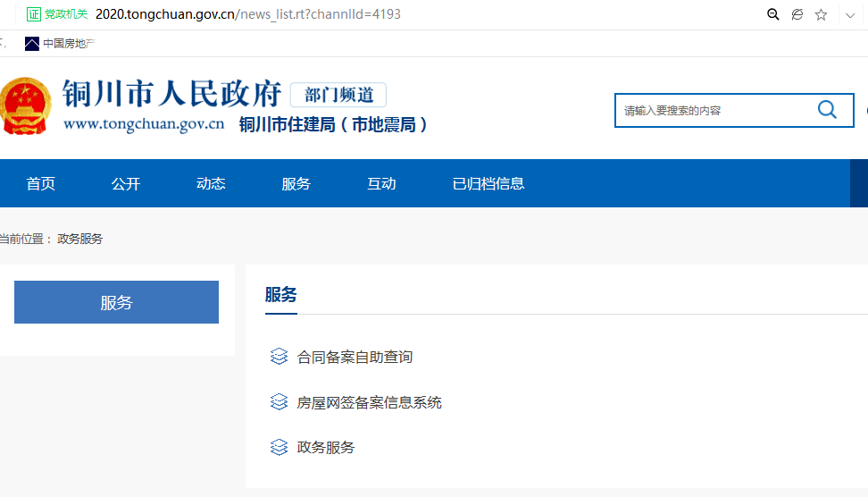Viewport: 868px width, 497px height.
Task: Open the 公开 navigation menu item
Action: click(126, 183)
